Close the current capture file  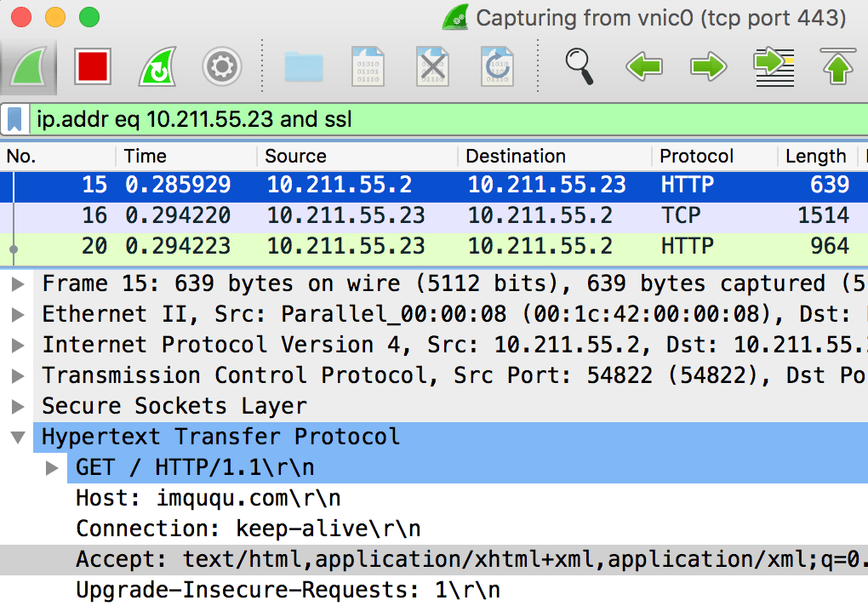click(432, 66)
